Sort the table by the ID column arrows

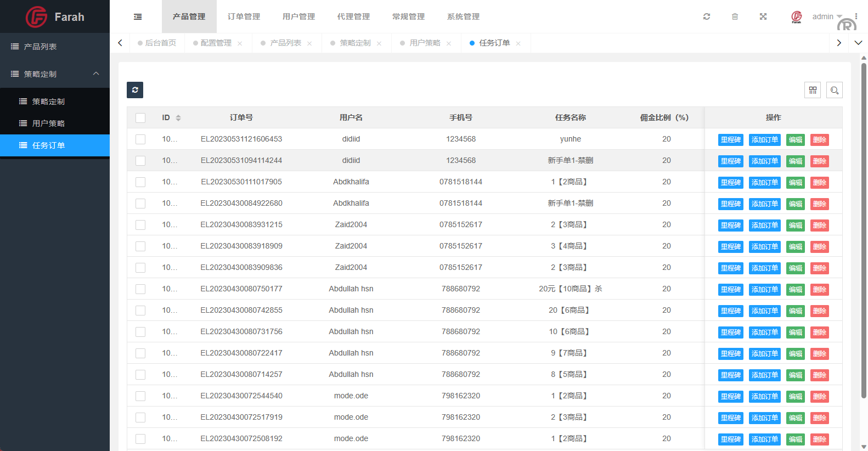click(x=178, y=118)
